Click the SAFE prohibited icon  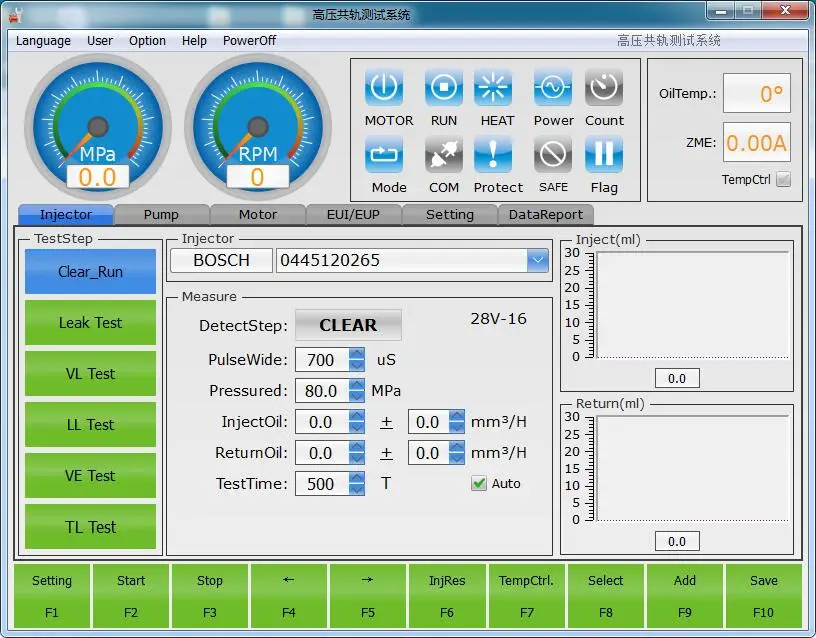(x=553, y=154)
